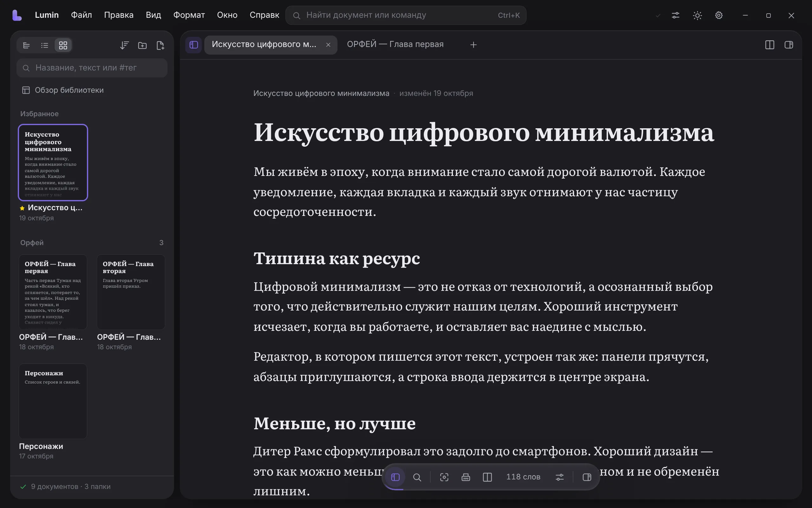The width and height of the screenshot is (812, 508).
Task: Switch sidebar to grid view
Action: pos(63,45)
